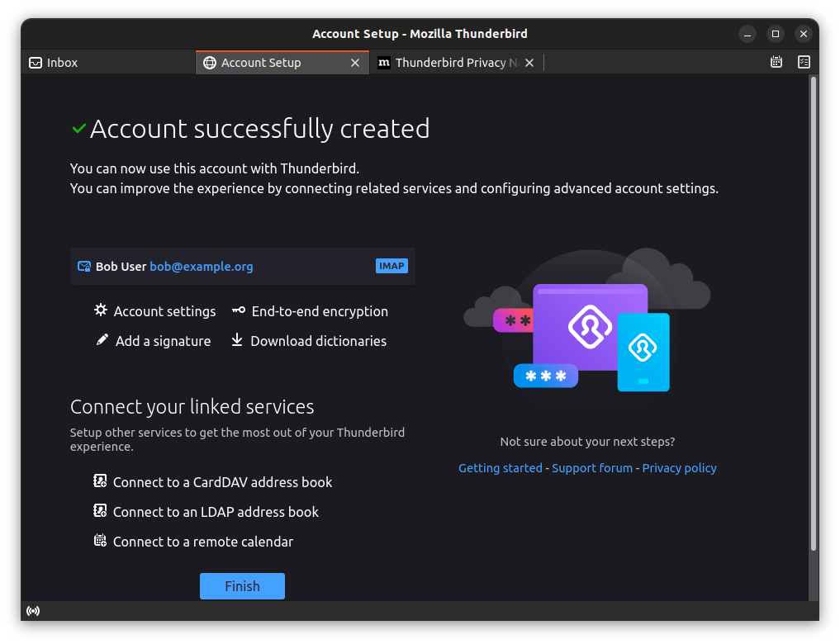Open the Support forum link
Screen dimensions: 840x644
591,468
